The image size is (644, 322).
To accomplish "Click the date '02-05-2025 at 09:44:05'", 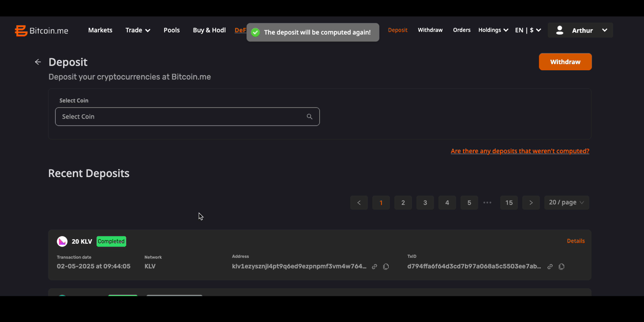I will tap(94, 266).
